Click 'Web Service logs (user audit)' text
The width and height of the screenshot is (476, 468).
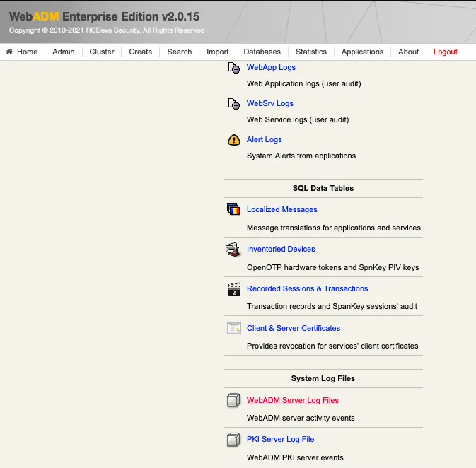pos(298,119)
